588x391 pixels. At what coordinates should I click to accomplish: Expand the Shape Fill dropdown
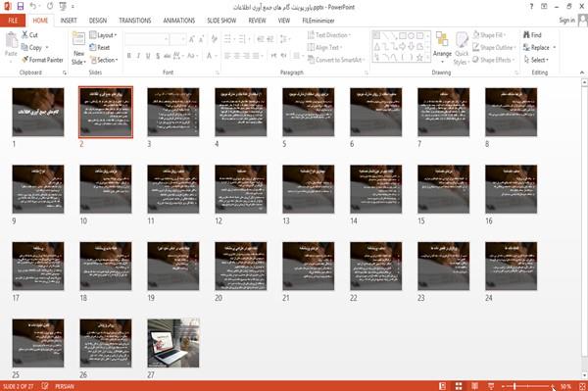pos(489,35)
